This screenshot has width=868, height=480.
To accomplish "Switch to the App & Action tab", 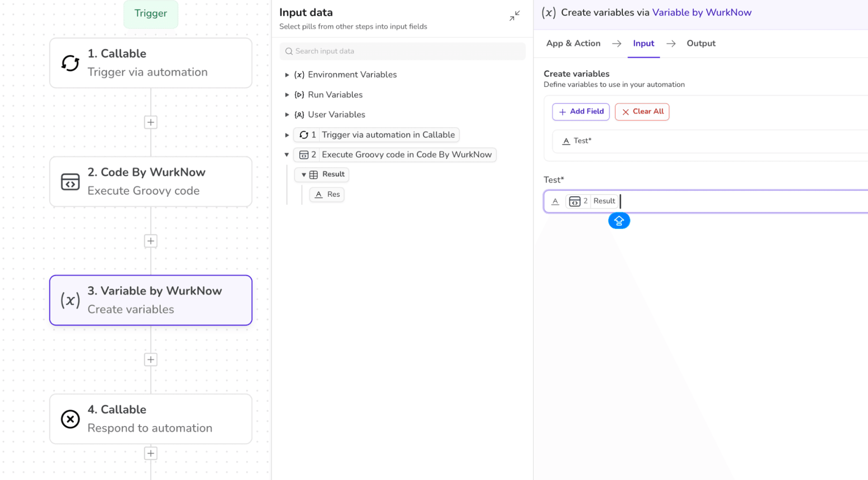I will 573,43.
